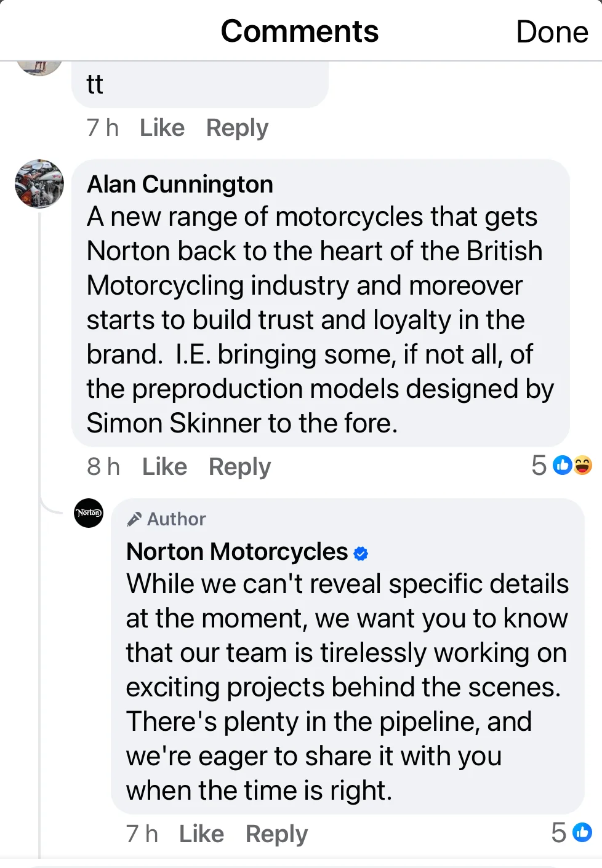Screen dimensions: 602x868
Task: Reply to Alan Cunnington's comment
Action: 239,467
